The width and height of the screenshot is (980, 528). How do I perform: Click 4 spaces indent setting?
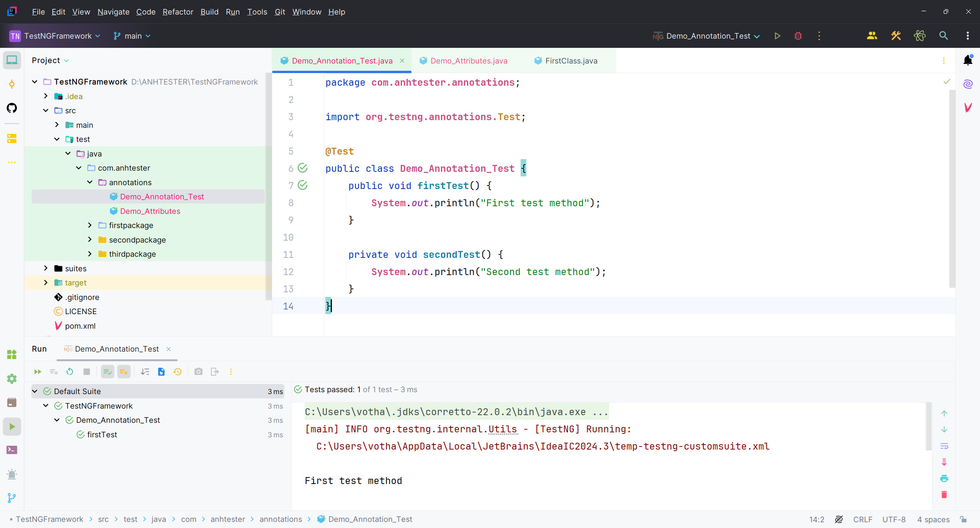click(933, 520)
